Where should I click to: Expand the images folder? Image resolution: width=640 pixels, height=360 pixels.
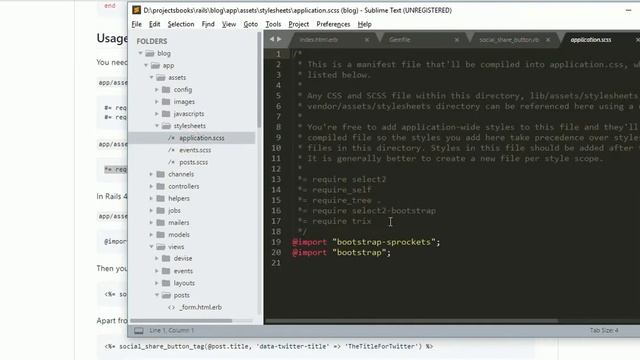coord(157,102)
